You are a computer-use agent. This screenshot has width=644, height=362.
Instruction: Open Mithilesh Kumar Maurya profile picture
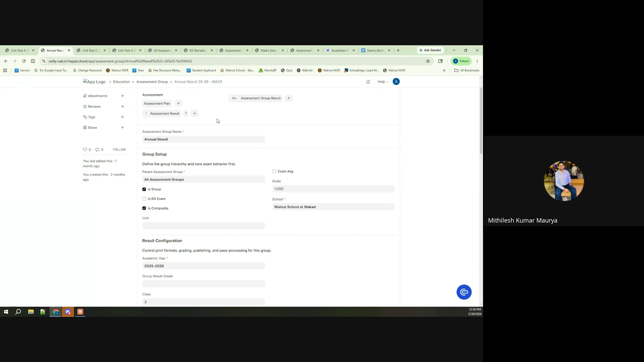click(563, 181)
